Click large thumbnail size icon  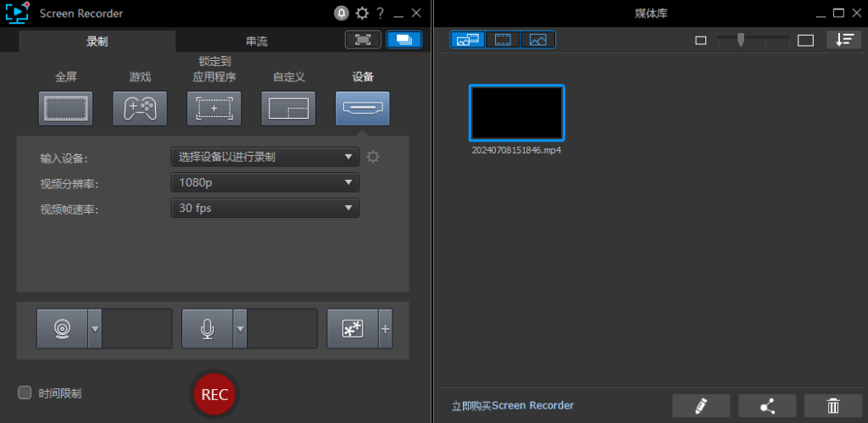[x=805, y=41]
